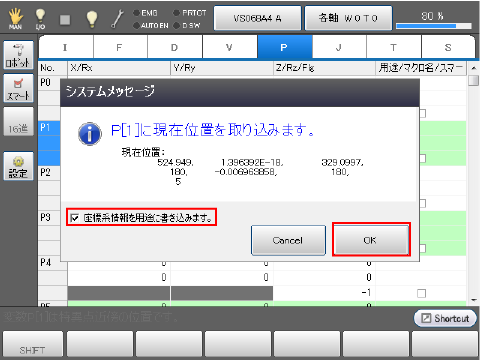Click the scroll-up arrow of the table
Viewport: 480px width, 360px height.
(473, 68)
